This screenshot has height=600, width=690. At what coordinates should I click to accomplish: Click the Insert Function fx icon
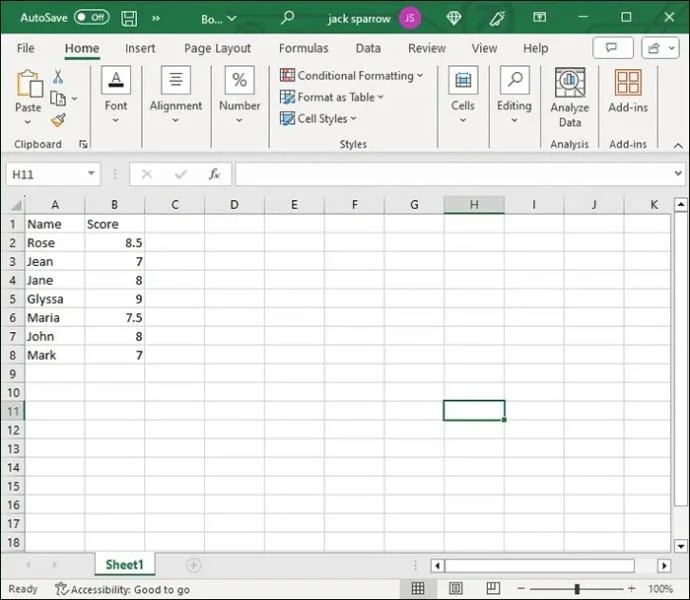point(213,174)
